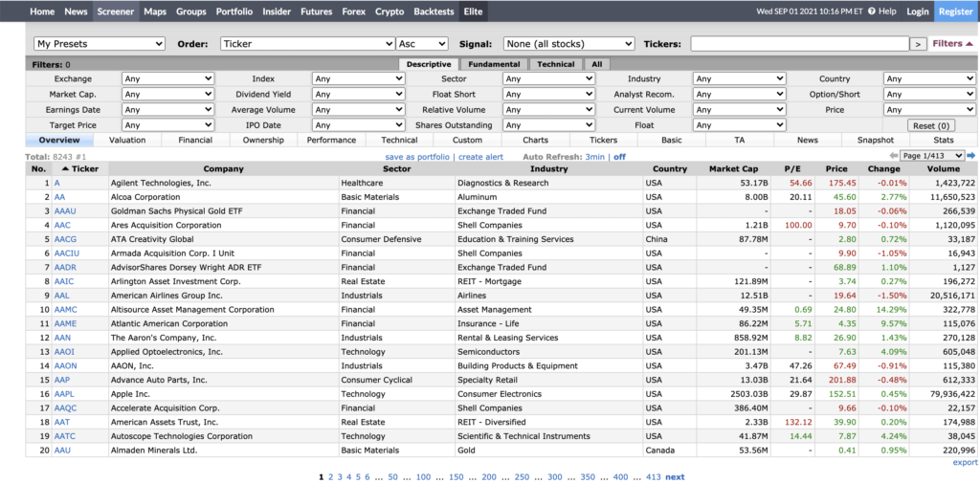
Task: Sort by Market Cap column header
Action: pos(733,168)
